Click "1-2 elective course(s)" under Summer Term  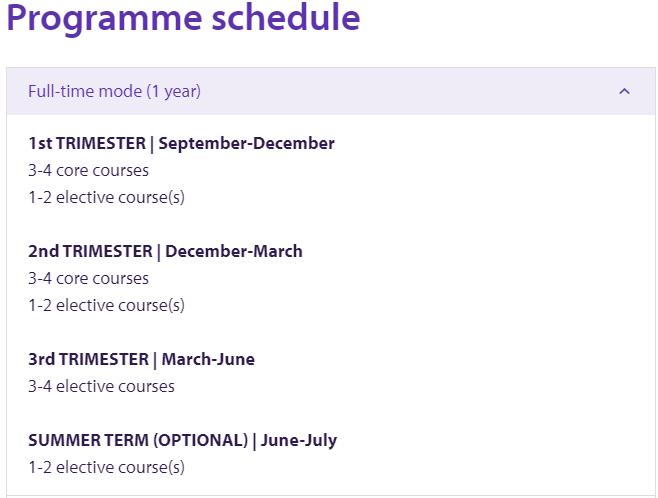(106, 467)
